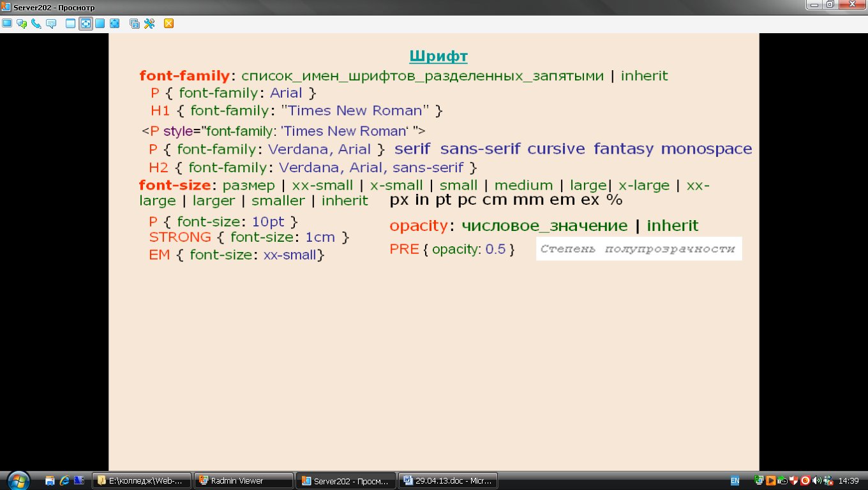Switch to Server202 - Просм... taskbar button
868x490 pixels.
point(346,481)
